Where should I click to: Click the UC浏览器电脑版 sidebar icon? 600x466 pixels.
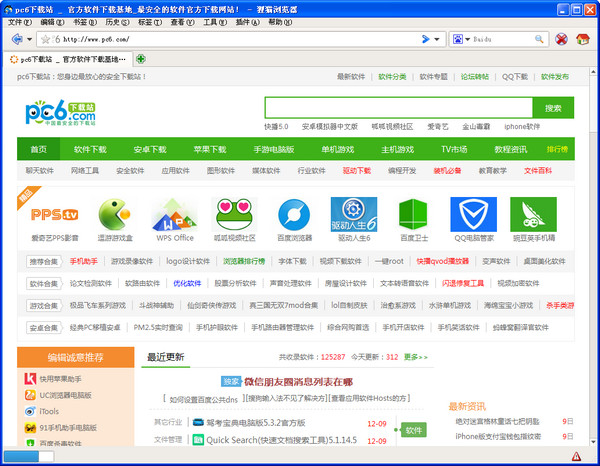pyautogui.click(x=30, y=395)
